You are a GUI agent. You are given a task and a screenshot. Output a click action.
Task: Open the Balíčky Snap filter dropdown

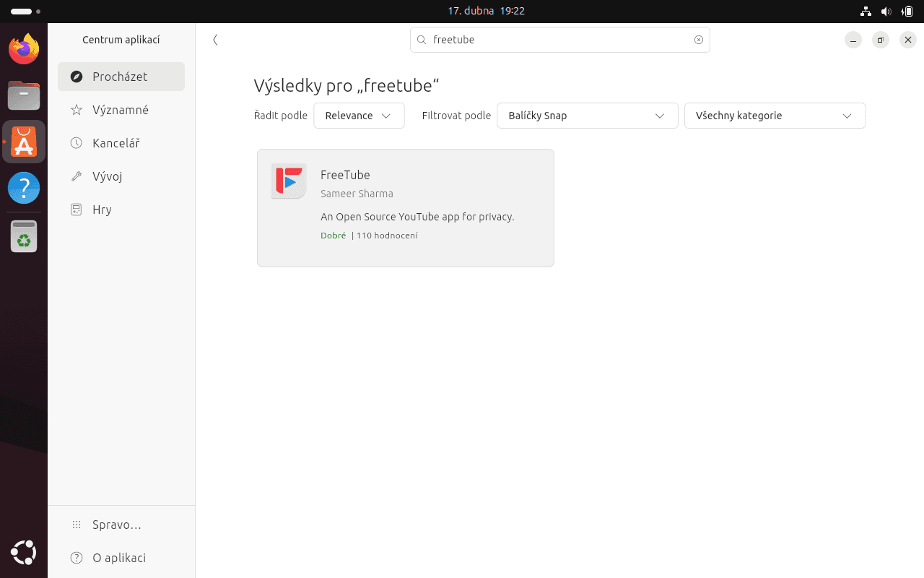[588, 116]
